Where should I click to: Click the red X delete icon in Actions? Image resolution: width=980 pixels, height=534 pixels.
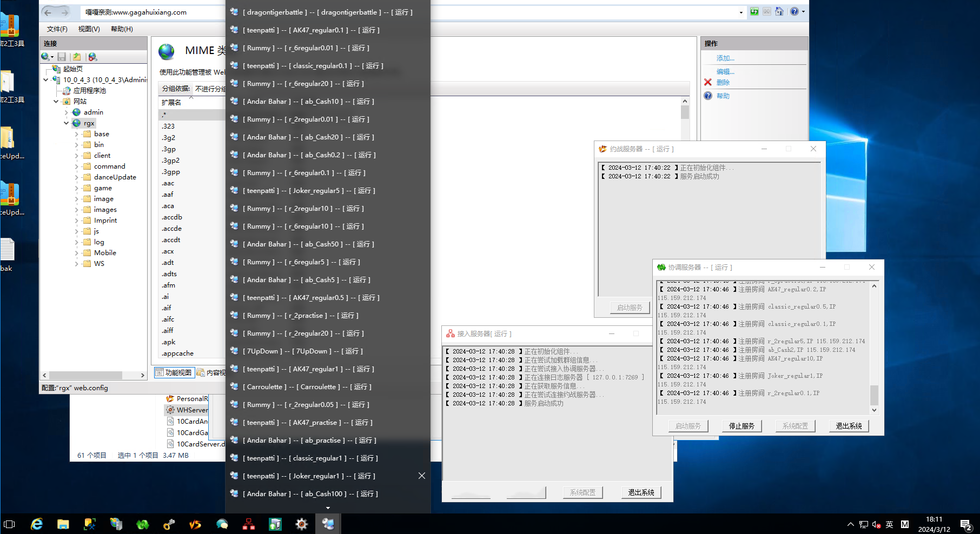coord(708,82)
